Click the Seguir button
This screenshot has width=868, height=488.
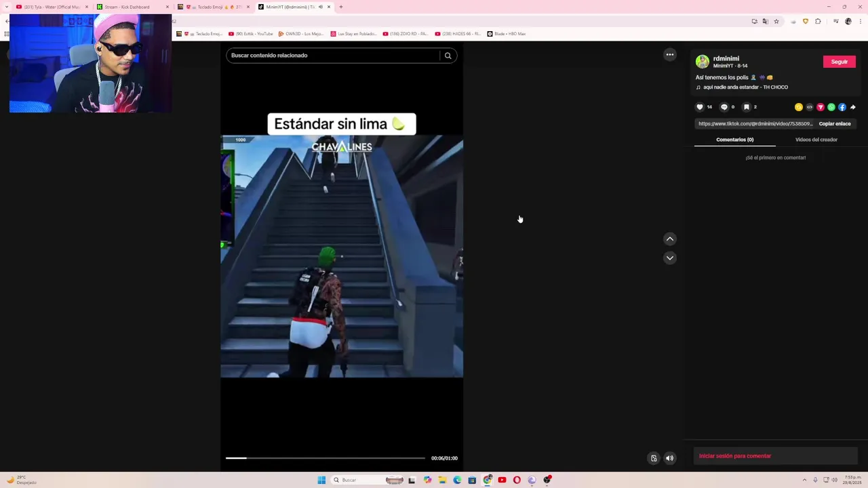[x=840, y=62]
